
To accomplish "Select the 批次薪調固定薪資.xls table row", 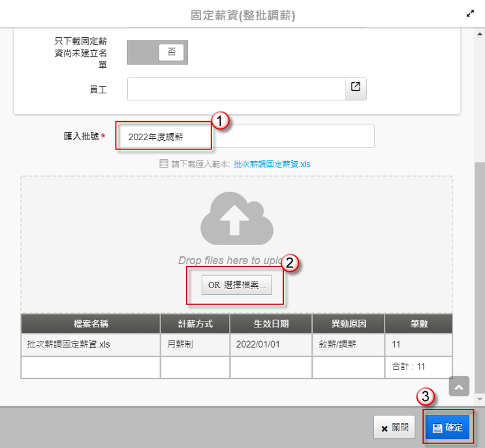I will [x=236, y=344].
